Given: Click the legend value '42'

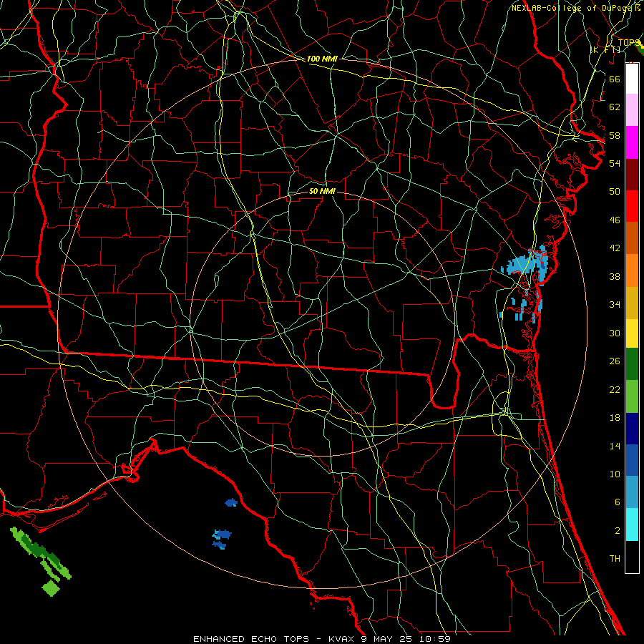Looking at the screenshot, I should 615,248.
